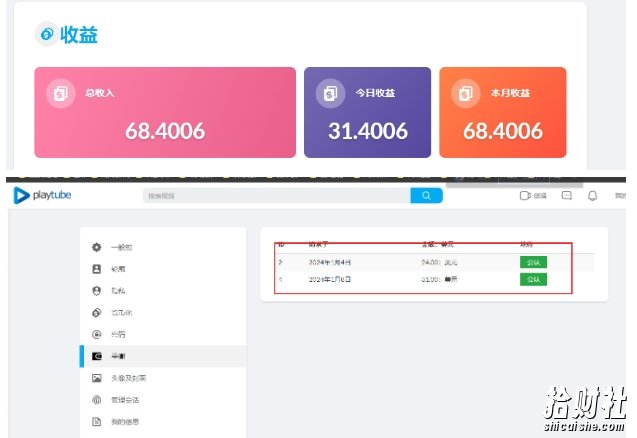Click the 今日收益 card icon
Image resolution: width=637 pixels, height=438 pixels.
[330, 93]
